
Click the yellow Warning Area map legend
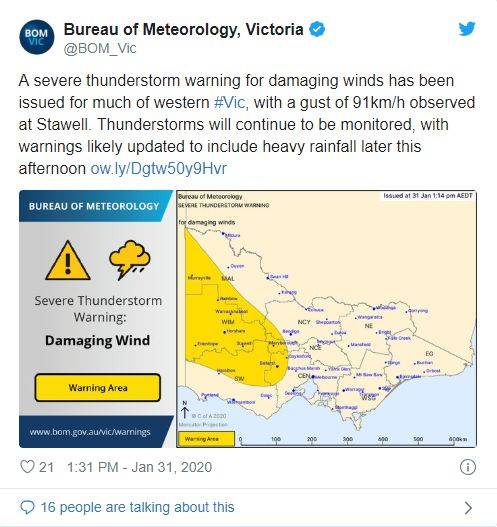tap(206, 439)
